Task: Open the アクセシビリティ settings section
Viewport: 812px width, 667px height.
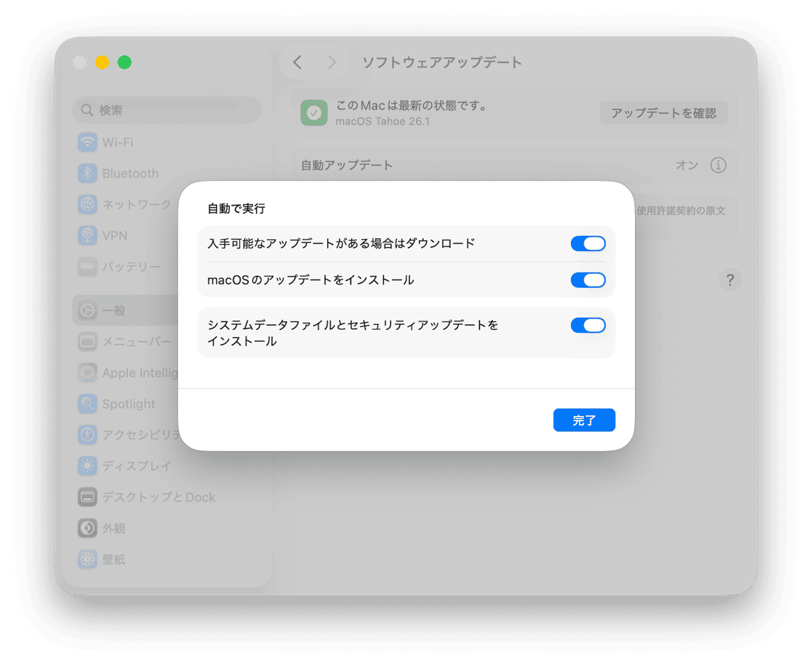Action: tap(137, 435)
